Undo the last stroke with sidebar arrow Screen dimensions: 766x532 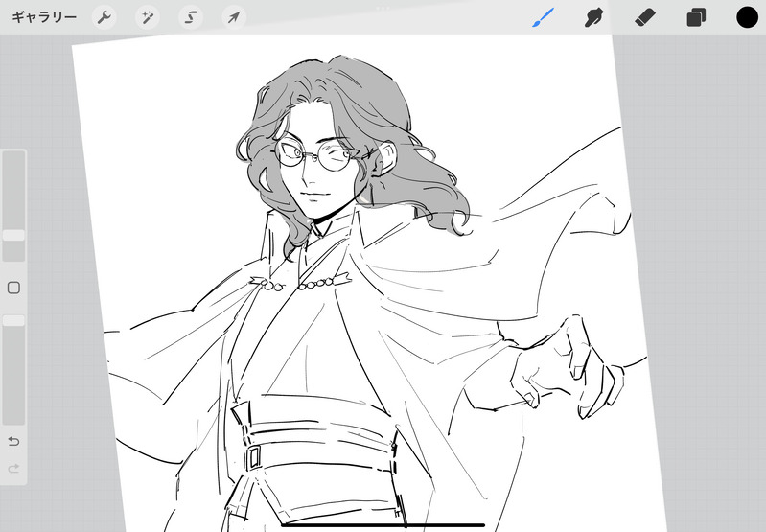pos(13,442)
